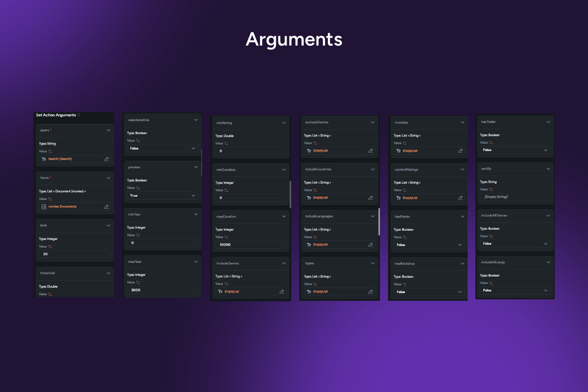The image size is (588, 392).
Task: Click the orange variable icon under limit
Action: pos(50,246)
